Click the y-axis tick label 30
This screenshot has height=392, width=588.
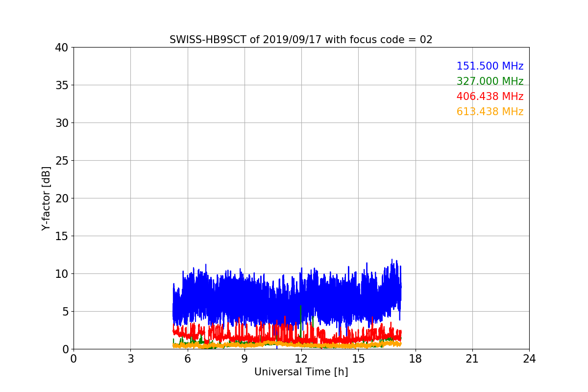[61, 123]
